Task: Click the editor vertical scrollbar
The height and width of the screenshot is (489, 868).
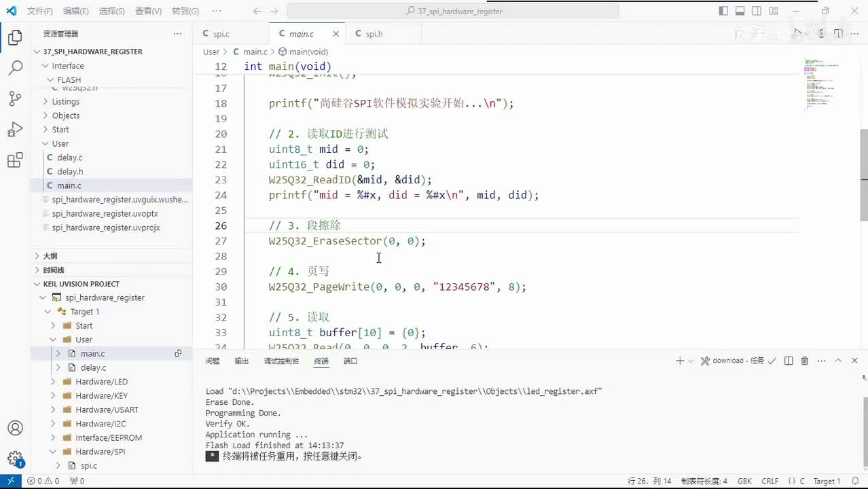Action: 864,175
